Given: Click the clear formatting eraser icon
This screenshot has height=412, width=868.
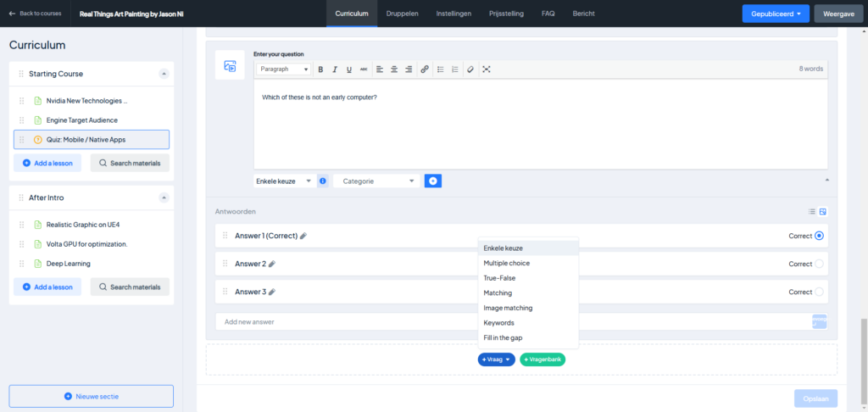Looking at the screenshot, I should [x=470, y=70].
